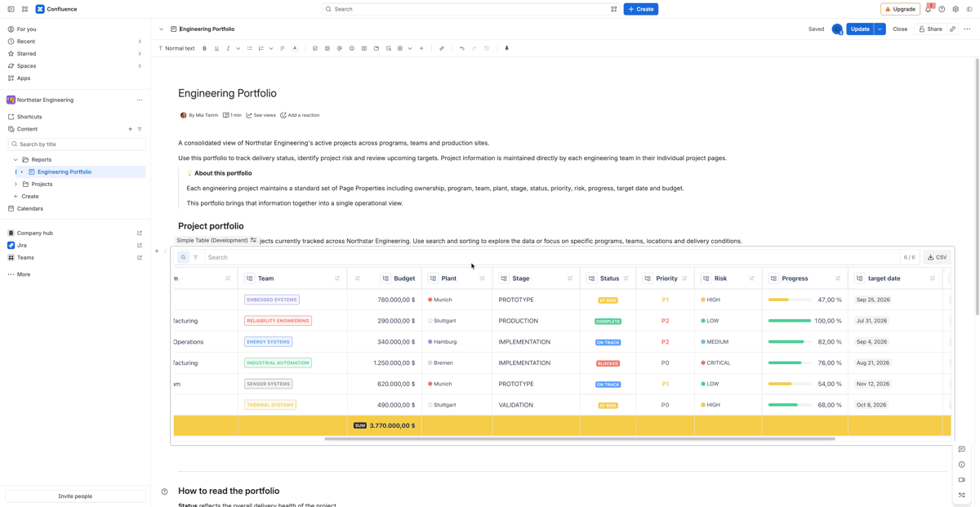Copy page link icon beside Share
The height and width of the screenshot is (507, 980).
tap(952, 29)
